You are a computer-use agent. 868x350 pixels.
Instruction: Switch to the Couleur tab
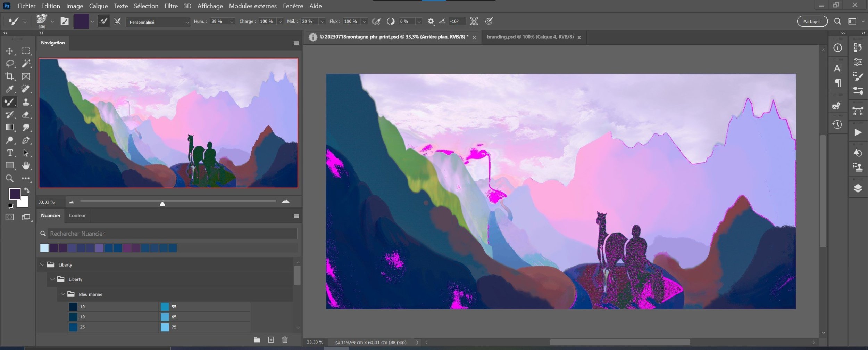[77, 215]
